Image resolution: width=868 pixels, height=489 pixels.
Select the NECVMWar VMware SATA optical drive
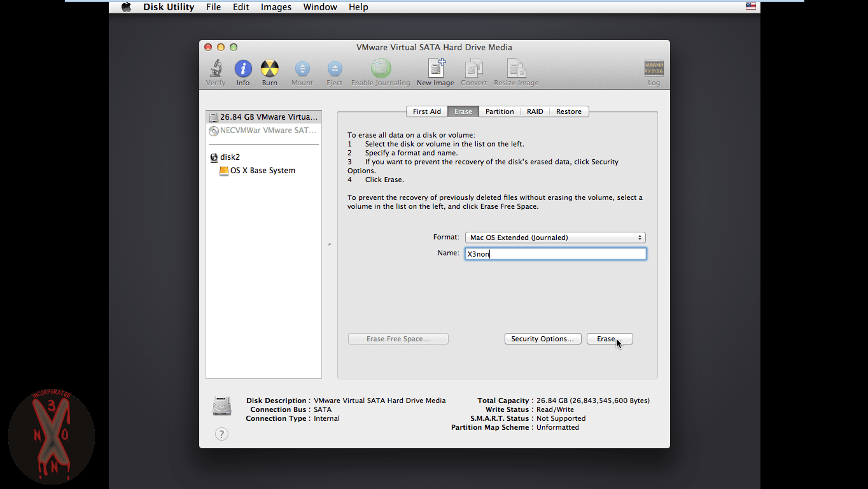[263, 131]
